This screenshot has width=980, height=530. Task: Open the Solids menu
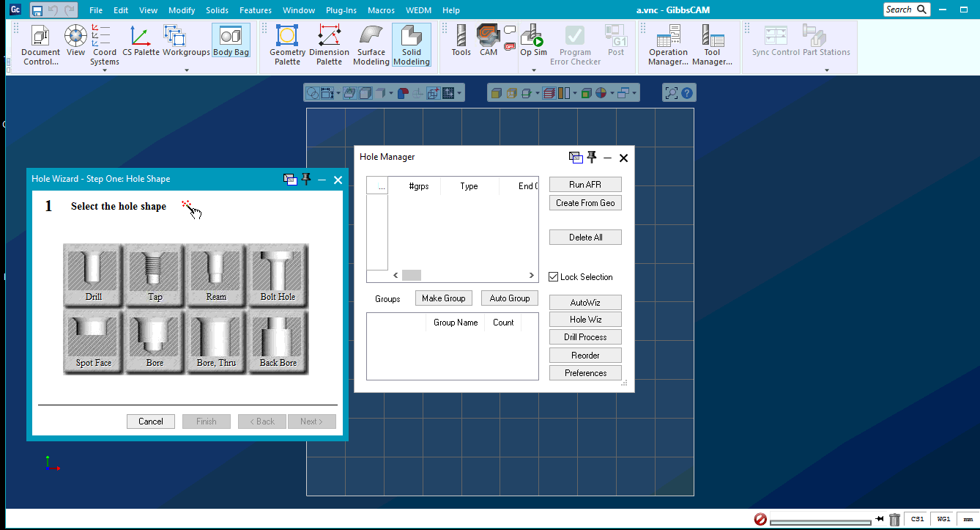click(x=217, y=10)
